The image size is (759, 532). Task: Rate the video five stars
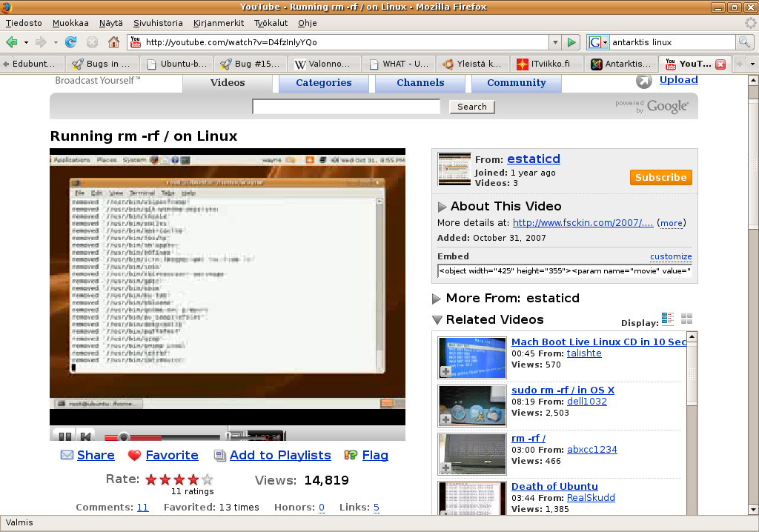tap(208, 480)
